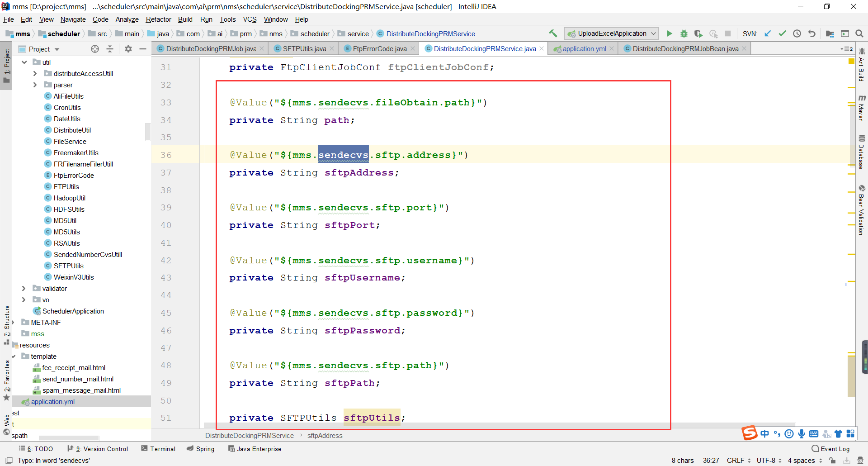Collapse all in Project panel icon

click(110, 49)
